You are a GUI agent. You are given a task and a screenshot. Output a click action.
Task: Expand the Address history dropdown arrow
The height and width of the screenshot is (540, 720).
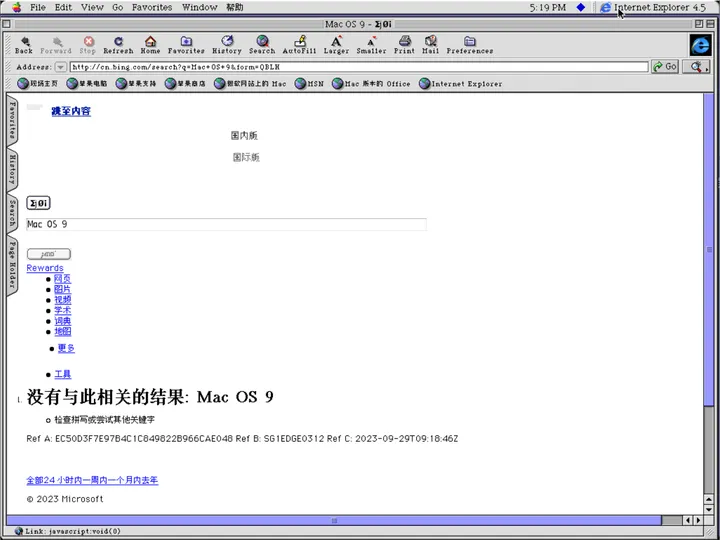pos(61,67)
